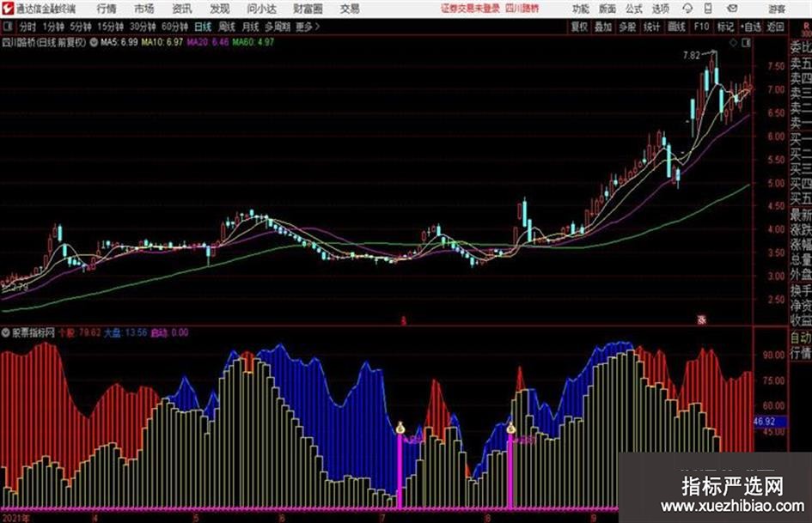Click the 2021年 date label on time axis
Image resolution: width=812 pixels, height=523 pixels.
[16, 517]
